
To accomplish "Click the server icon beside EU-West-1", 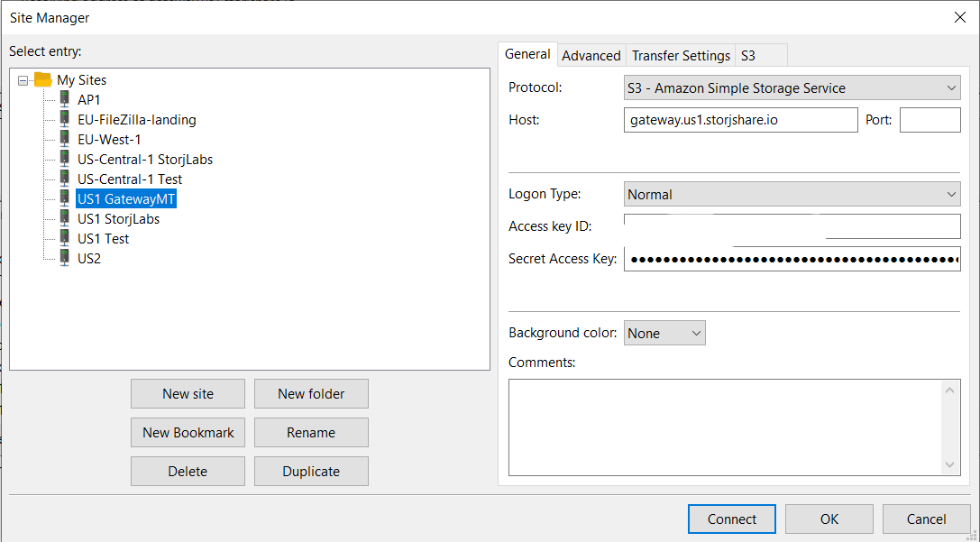I will coord(64,139).
